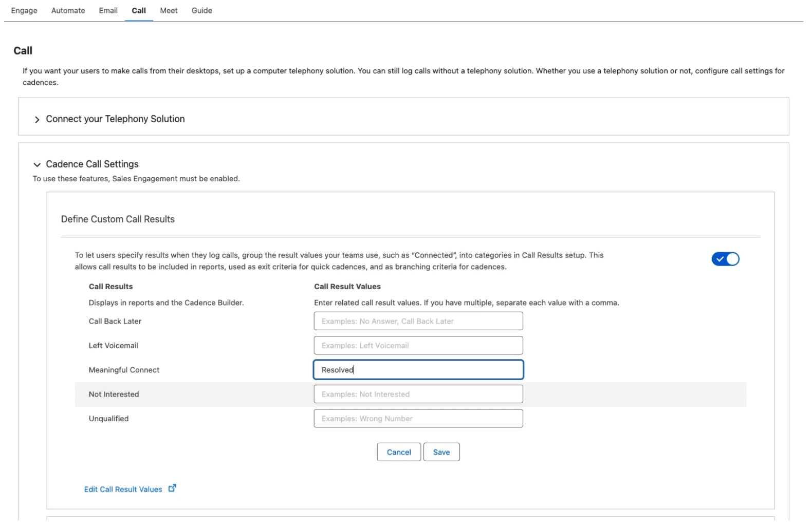Open the Guide tab
Viewport: 812px width, 527px height.
[201, 11]
